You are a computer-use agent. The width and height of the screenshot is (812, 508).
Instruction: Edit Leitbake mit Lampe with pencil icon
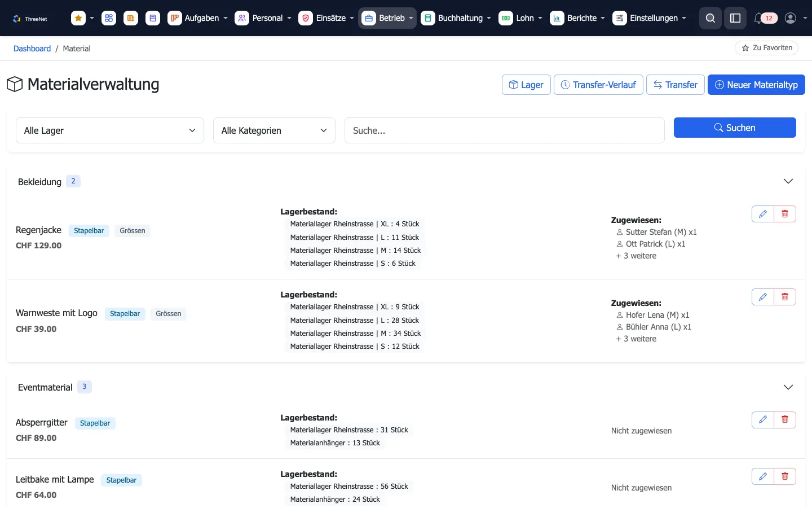tap(763, 476)
